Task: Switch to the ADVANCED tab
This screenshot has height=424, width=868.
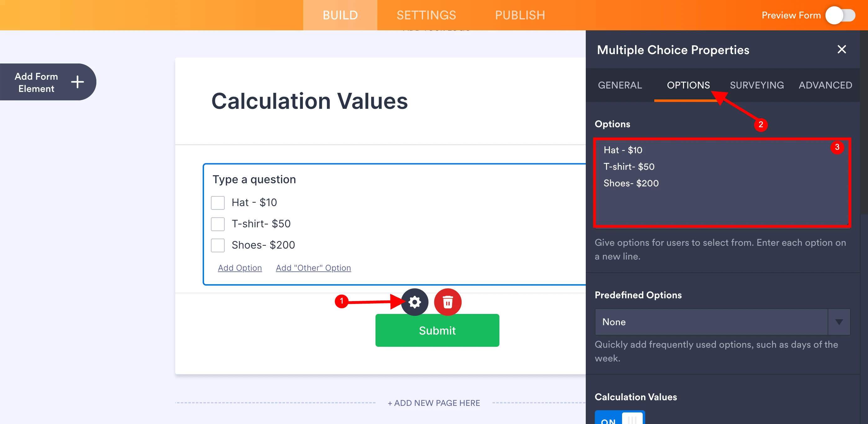Action: [825, 85]
